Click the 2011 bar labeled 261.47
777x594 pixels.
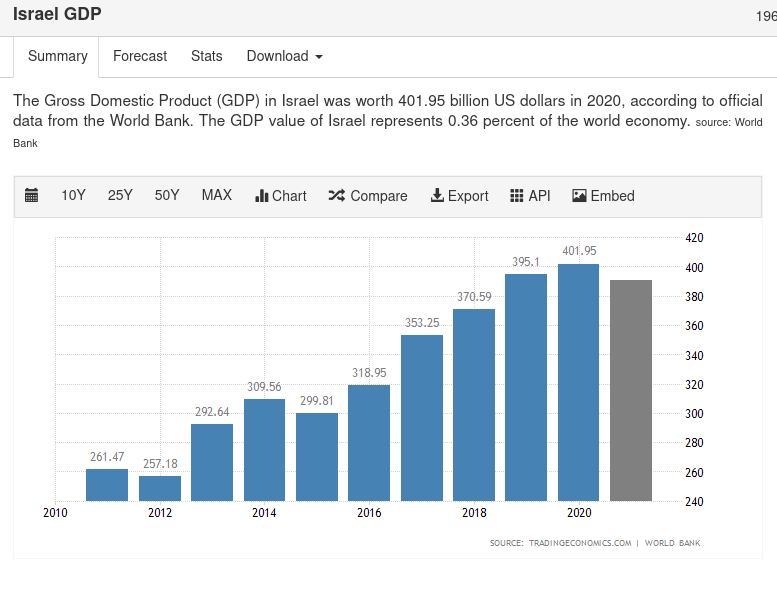tap(107, 485)
